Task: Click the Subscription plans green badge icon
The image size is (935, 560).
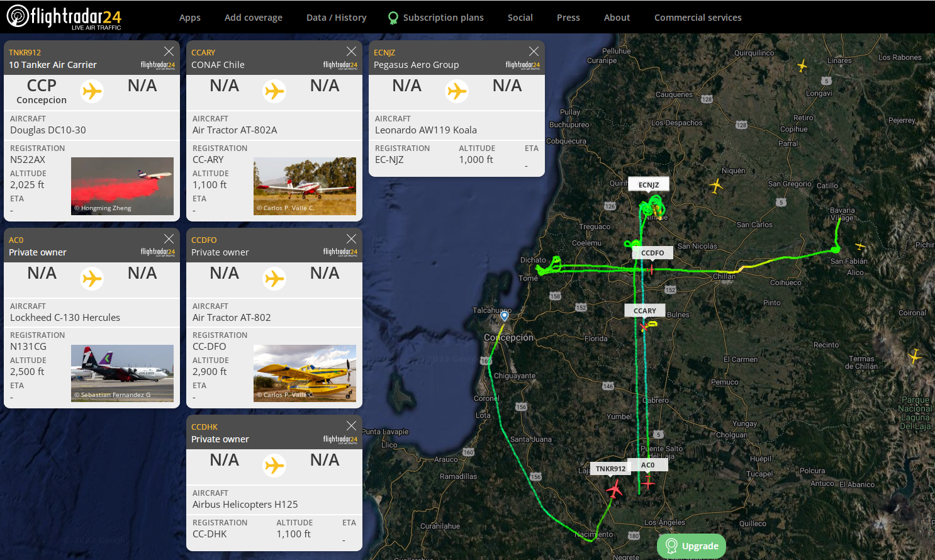Action: click(393, 18)
